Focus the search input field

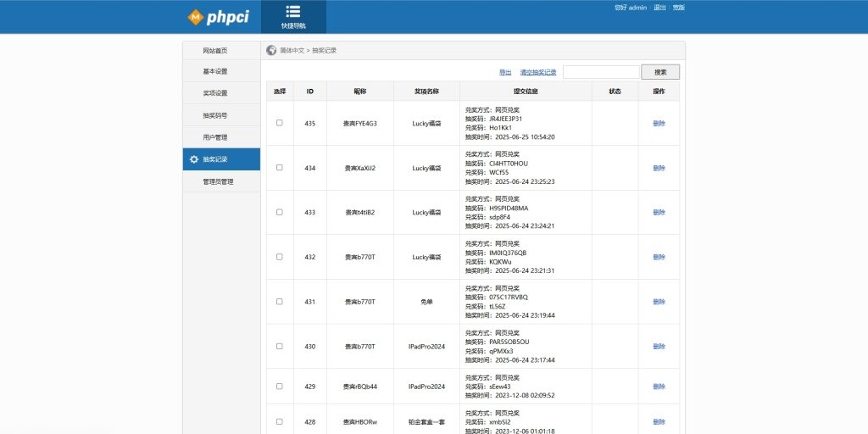(x=601, y=72)
